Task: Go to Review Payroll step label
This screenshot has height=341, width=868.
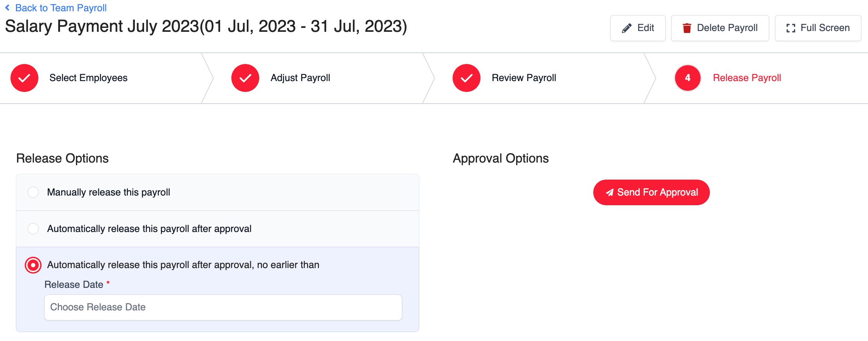Action: [x=524, y=78]
